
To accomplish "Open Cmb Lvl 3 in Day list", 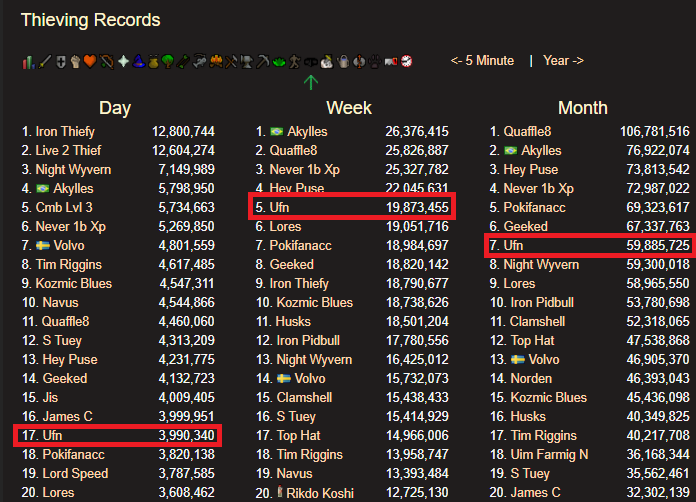I will (64, 207).
